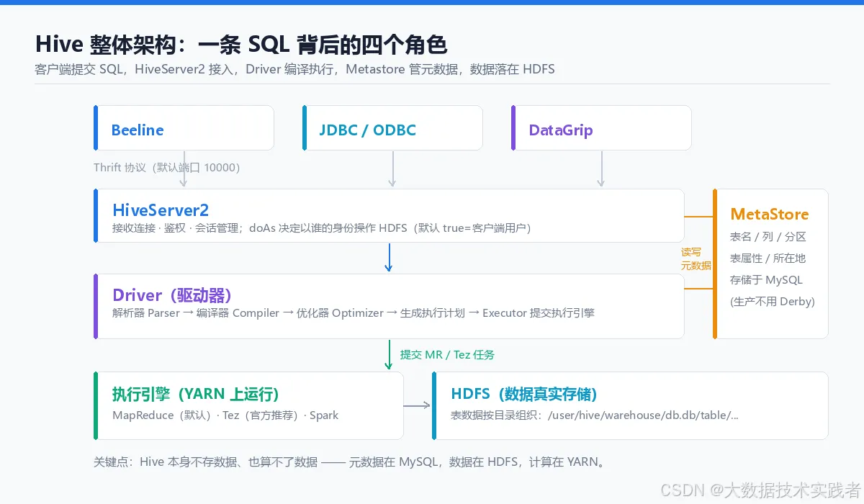Click the "MapReduce（默认）· Tez（官方推荐）· Spark" line
864x504 pixels.
pos(225,415)
